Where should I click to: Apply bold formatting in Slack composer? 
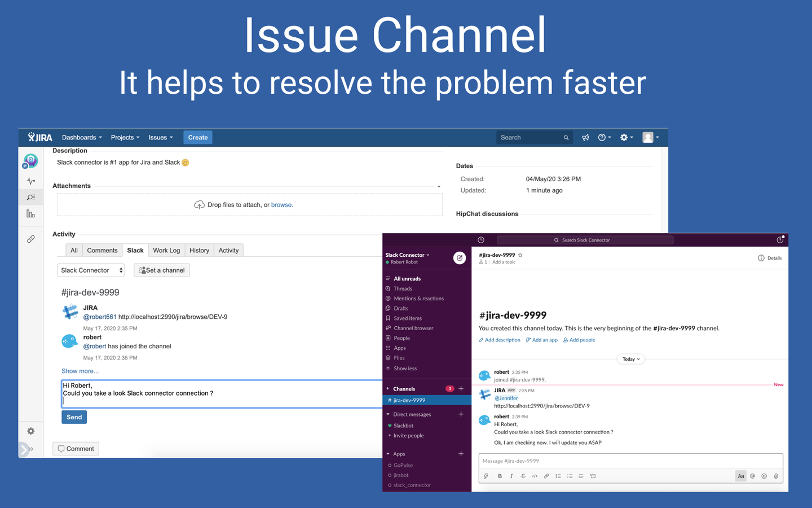point(500,476)
